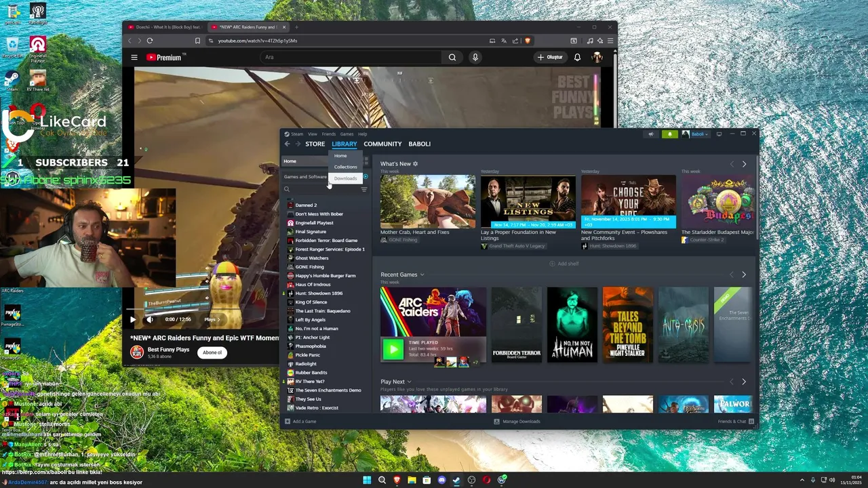Select Left By Angels in library list
Viewport: 868px width, 488px height.
pos(310,320)
